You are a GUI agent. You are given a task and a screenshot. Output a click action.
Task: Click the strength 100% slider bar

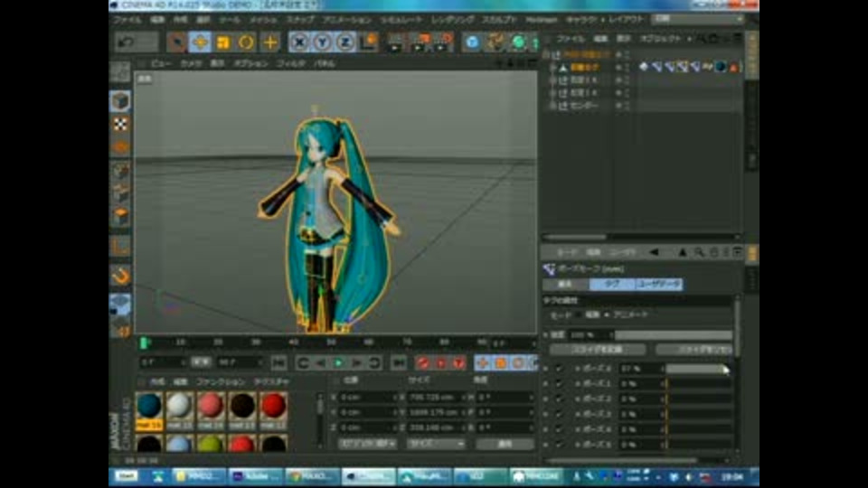pos(673,335)
